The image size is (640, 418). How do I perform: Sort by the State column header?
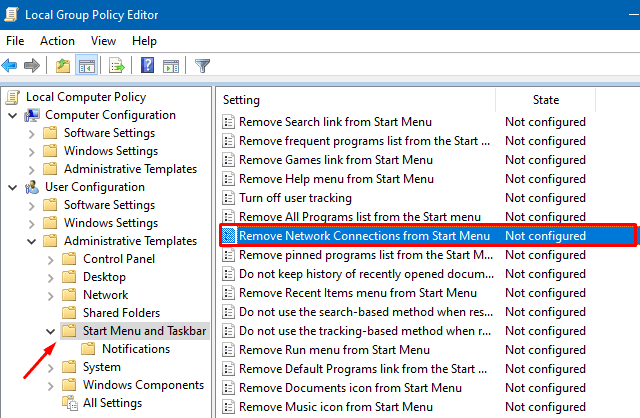[545, 100]
